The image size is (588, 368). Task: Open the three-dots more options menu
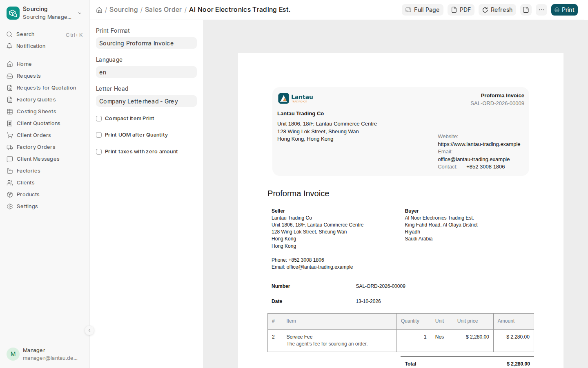tap(541, 10)
